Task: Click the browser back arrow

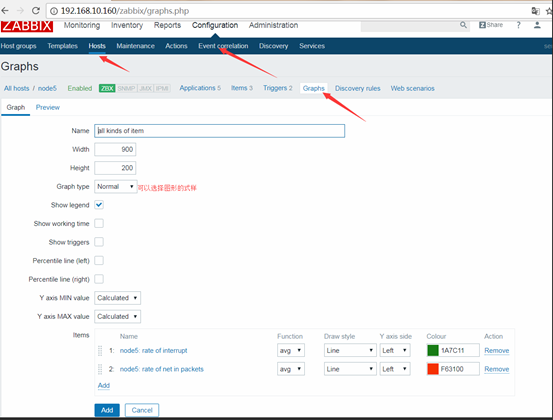Action: pyautogui.click(x=5, y=11)
